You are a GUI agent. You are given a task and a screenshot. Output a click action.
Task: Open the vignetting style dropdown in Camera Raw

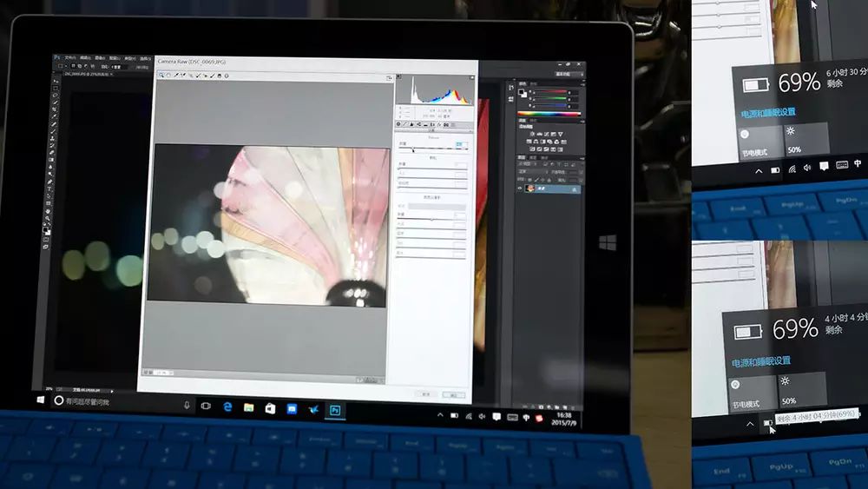437,206
